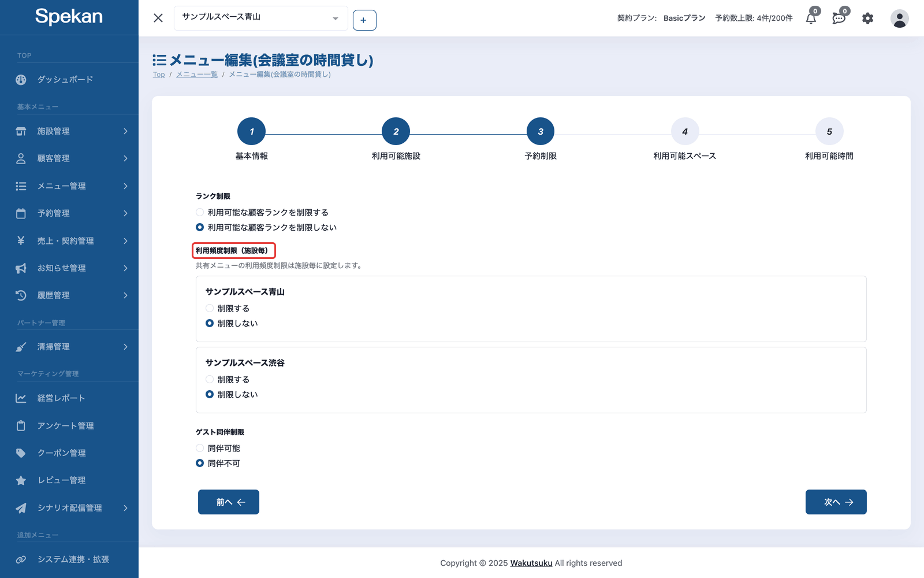Click the cleaning broom icon
The height and width of the screenshot is (578, 924).
click(21, 347)
